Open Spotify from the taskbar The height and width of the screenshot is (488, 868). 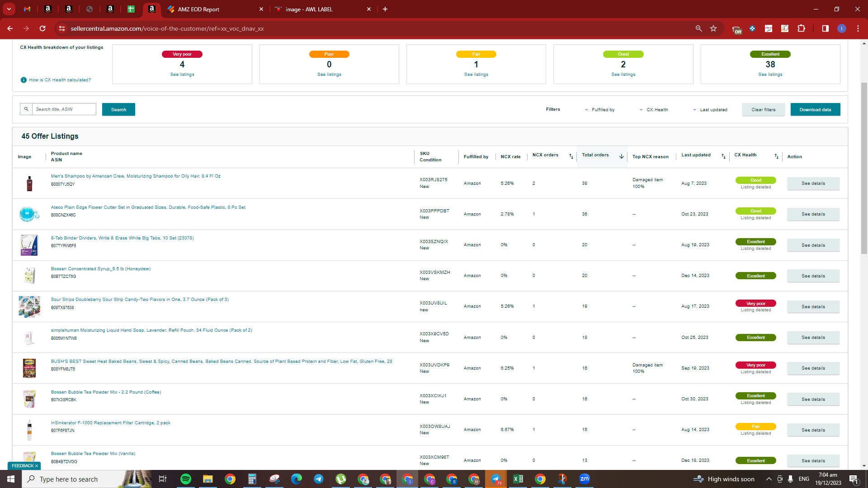(186, 479)
